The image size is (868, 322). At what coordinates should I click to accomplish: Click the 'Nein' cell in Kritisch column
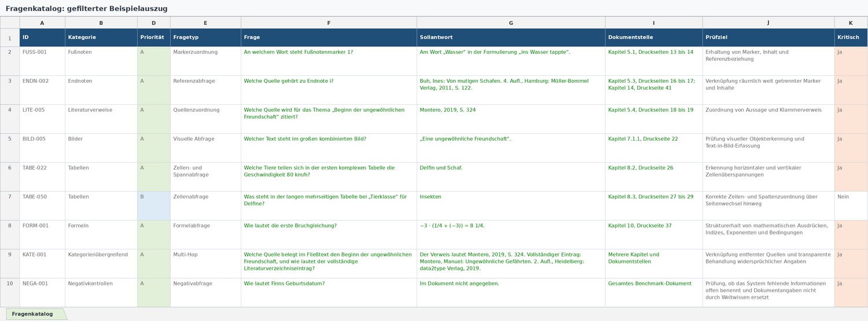pyautogui.click(x=851, y=206)
